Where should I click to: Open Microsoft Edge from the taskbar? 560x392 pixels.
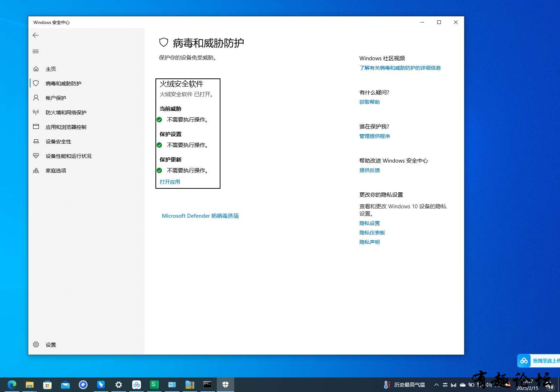tap(12, 385)
